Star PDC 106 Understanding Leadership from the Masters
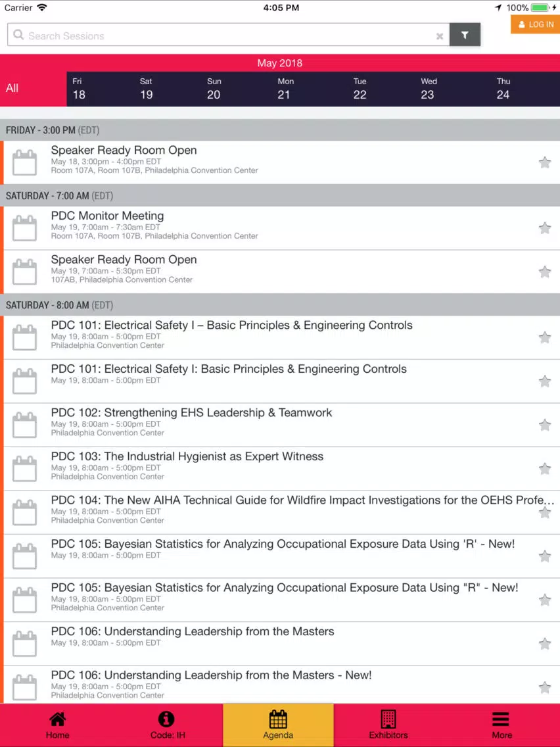The width and height of the screenshot is (560, 747). pos(545,644)
